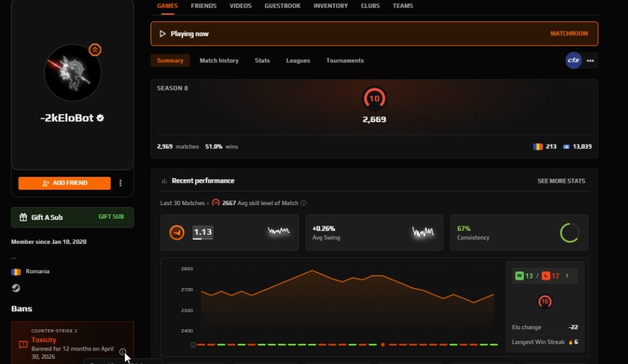Switch to the Stats sub-tab
The width and height of the screenshot is (628, 364).
tap(262, 60)
